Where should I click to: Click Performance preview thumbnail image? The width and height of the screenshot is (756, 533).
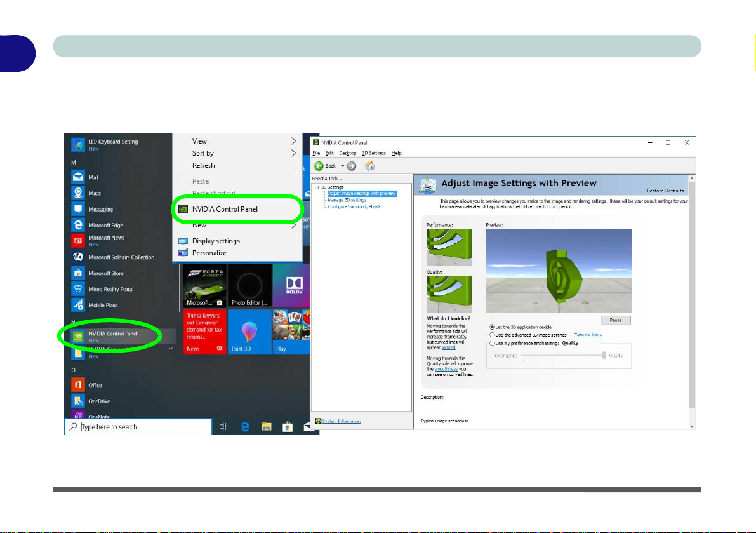(x=449, y=248)
